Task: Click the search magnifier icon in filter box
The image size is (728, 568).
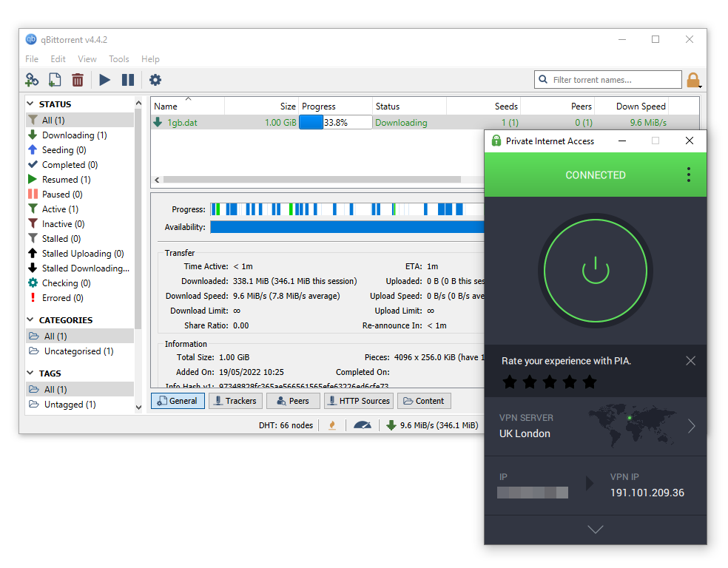Action: point(543,79)
